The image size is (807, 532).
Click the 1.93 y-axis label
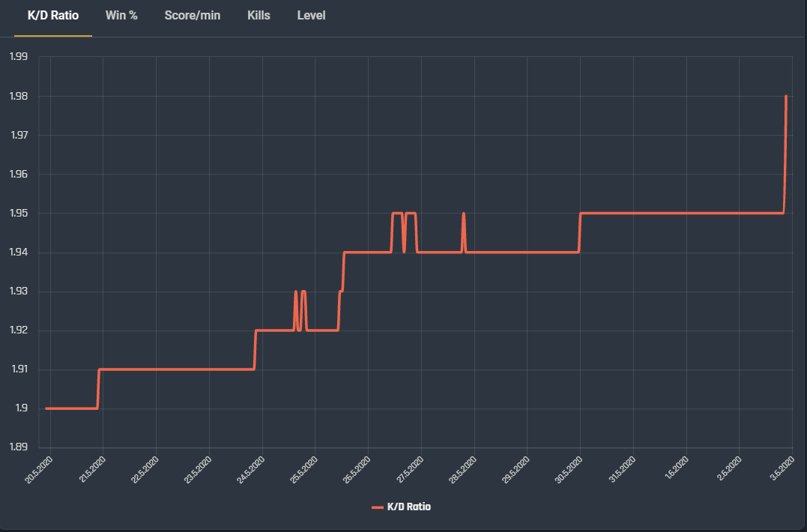pyautogui.click(x=19, y=291)
